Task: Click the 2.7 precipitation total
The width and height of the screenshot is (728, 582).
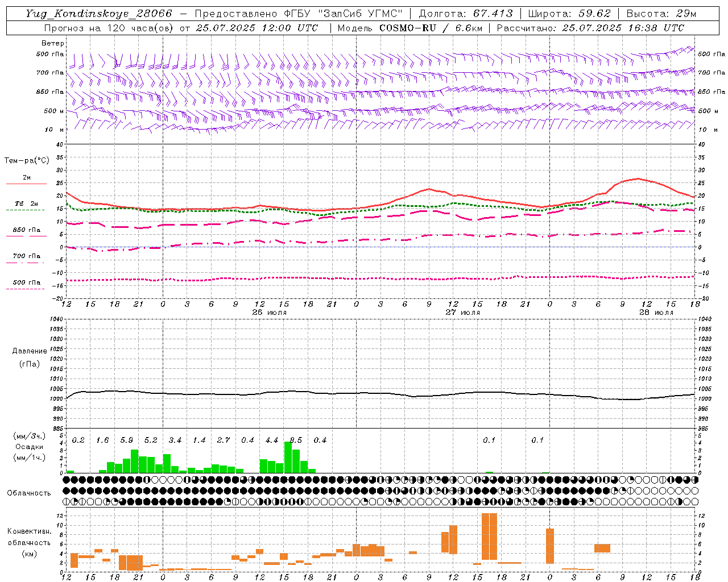Action: pos(223,440)
